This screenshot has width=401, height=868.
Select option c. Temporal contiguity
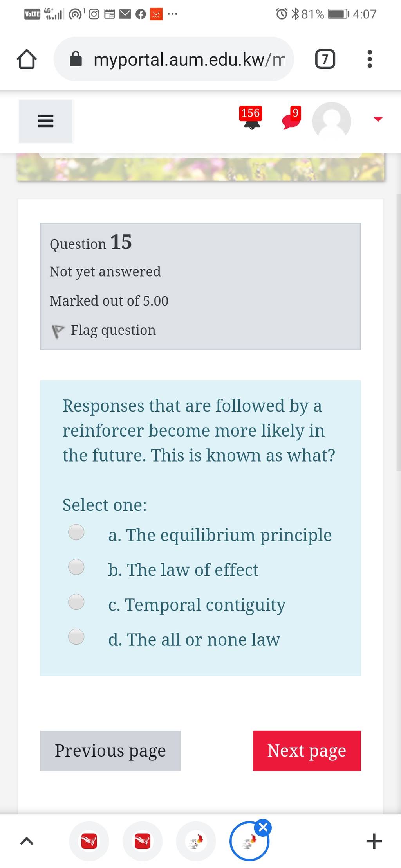click(76, 602)
